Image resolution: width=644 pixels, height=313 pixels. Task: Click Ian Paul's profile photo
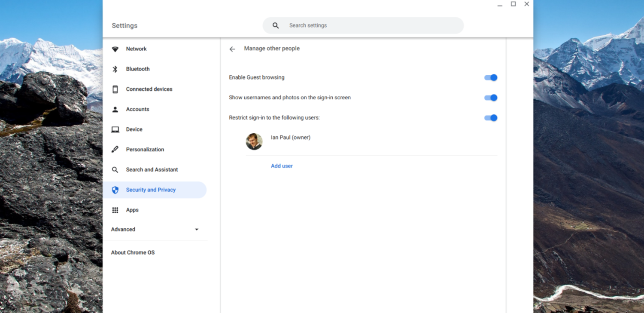click(x=254, y=141)
